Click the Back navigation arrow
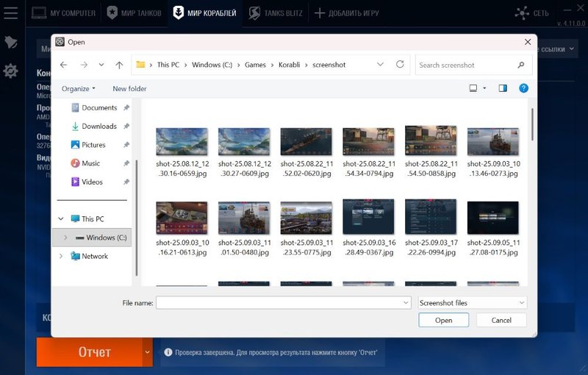Image resolution: width=588 pixels, height=375 pixels. [64, 65]
